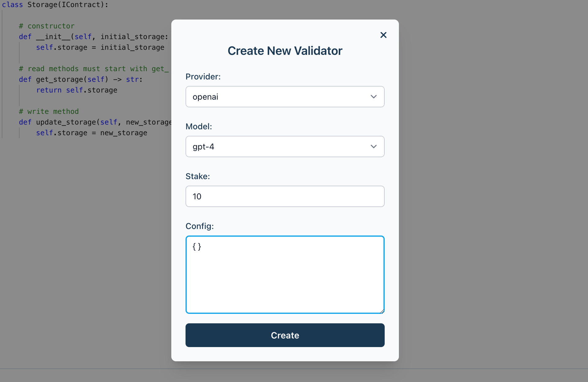588x382 pixels.
Task: Click the chevron arrow in Model field
Action: point(373,147)
